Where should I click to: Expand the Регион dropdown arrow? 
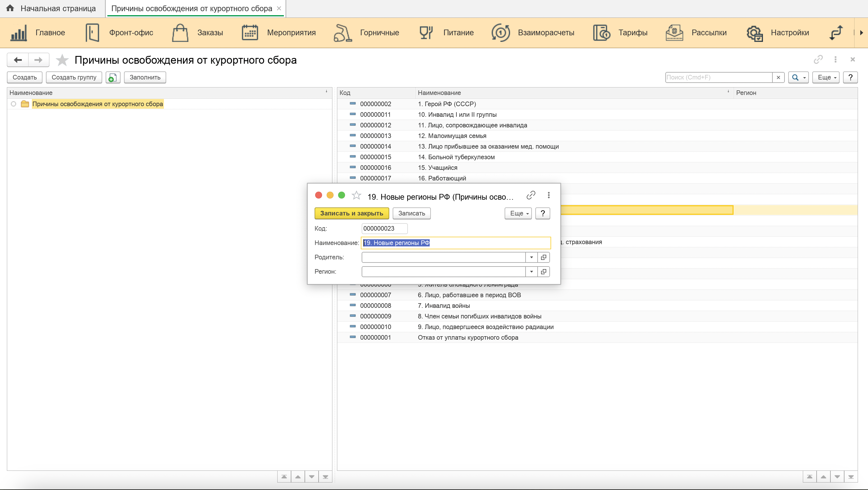click(531, 272)
